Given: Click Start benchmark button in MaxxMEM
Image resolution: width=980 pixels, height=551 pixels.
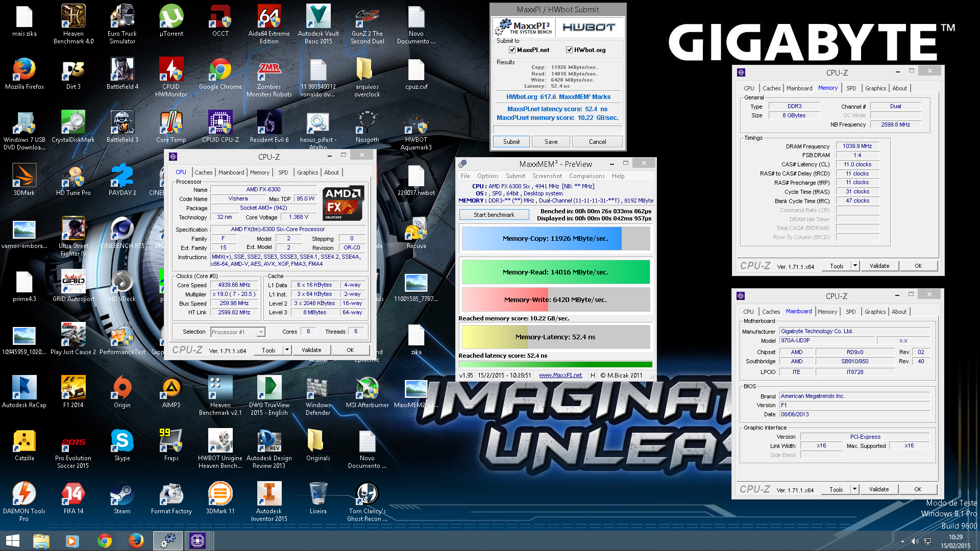Looking at the screenshot, I should [494, 215].
